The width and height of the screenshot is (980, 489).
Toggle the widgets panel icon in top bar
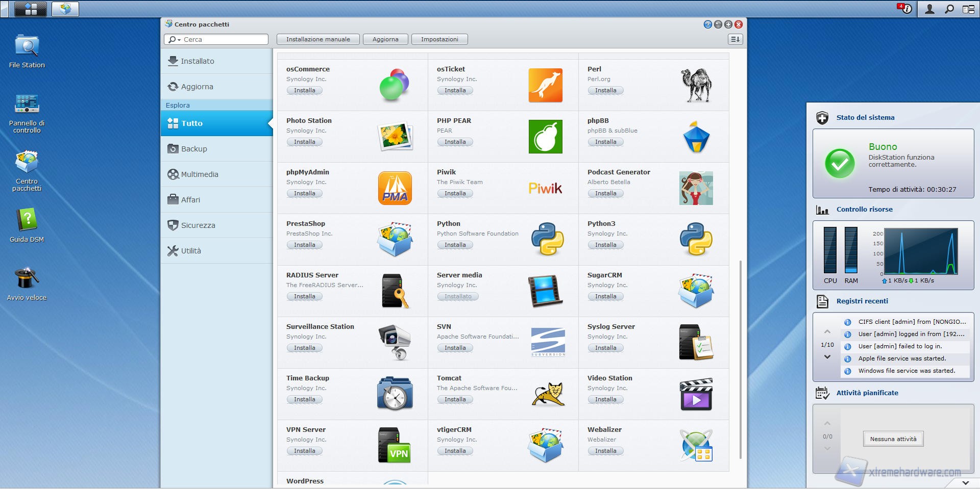tap(968, 9)
